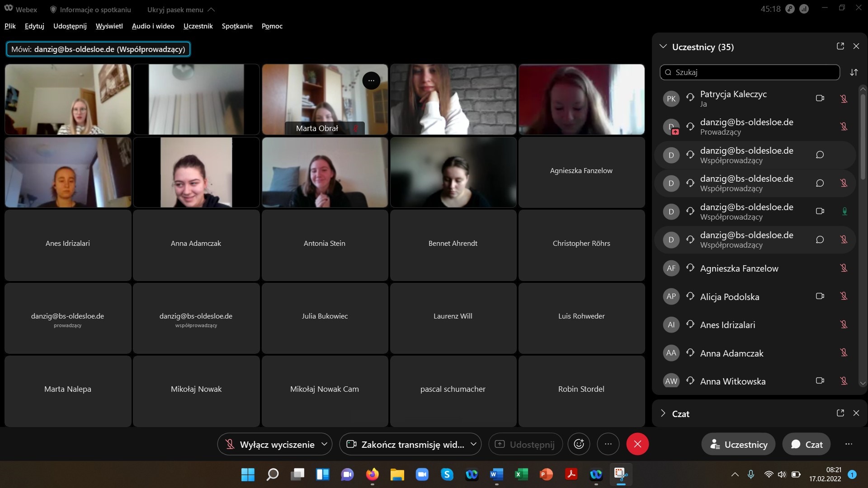Open the Uczestnik menu
Image resolution: width=868 pixels, height=488 pixels.
[198, 26]
